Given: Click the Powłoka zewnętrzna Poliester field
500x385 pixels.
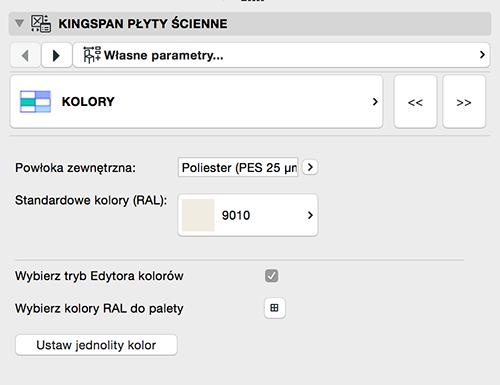Looking at the screenshot, I should click(x=238, y=167).
